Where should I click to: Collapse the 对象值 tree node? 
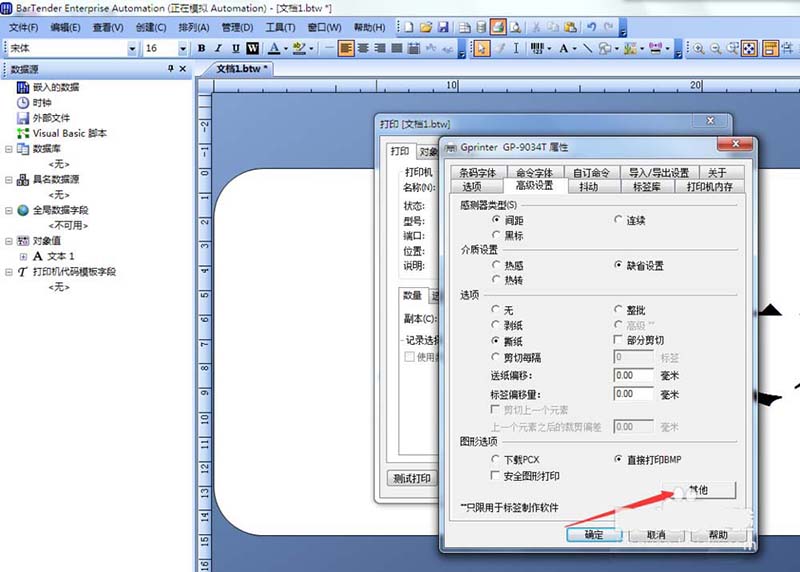coord(9,241)
